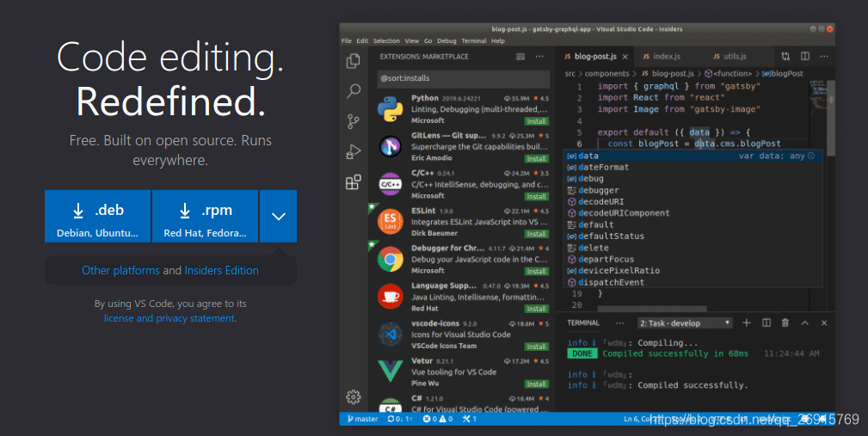Open the Extensions icon in activity bar

point(354,182)
